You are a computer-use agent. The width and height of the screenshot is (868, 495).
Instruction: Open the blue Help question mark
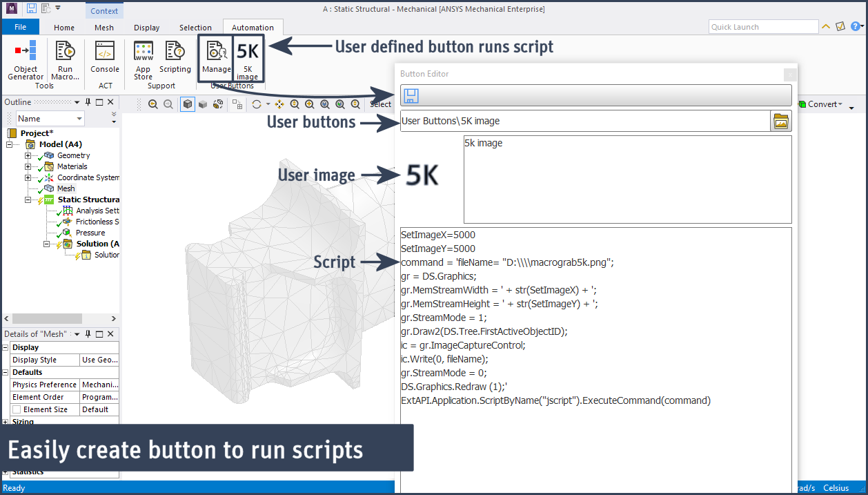(856, 27)
